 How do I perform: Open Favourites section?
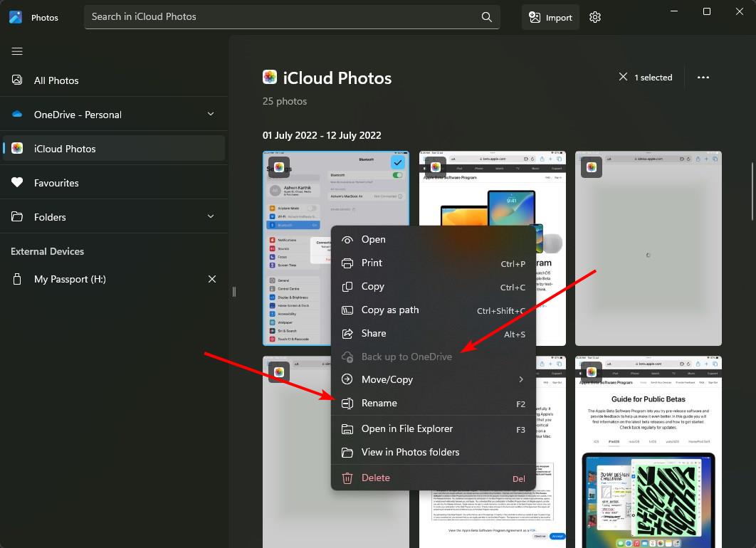(x=114, y=183)
